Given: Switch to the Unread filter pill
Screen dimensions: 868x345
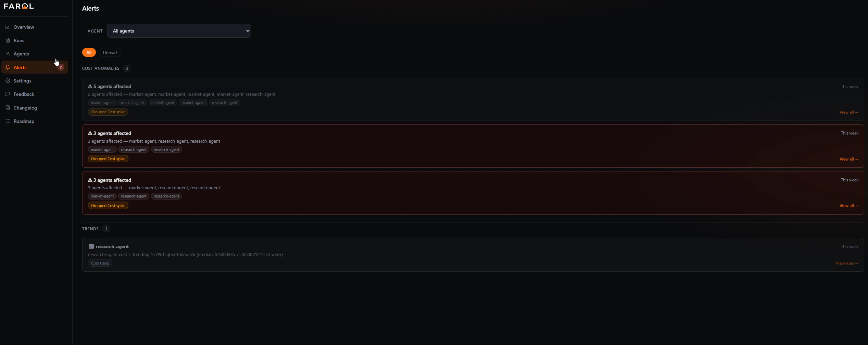Looking at the screenshot, I should click(110, 52).
